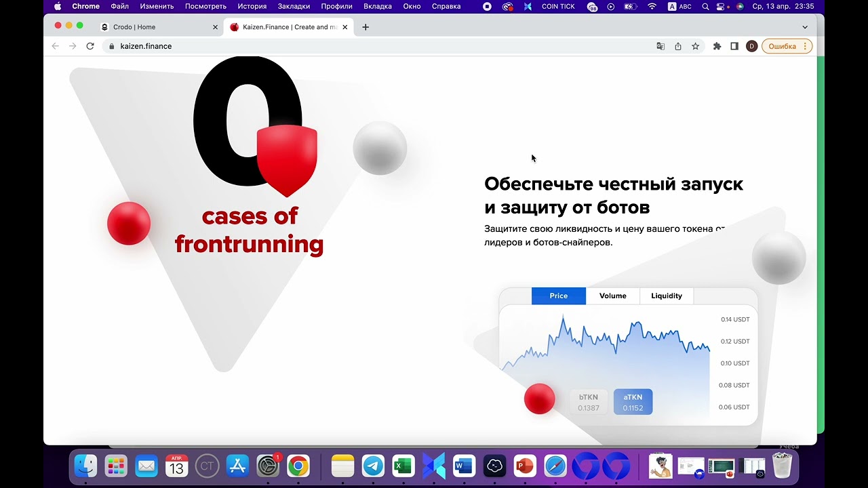Viewport: 868px width, 488px height.
Task: Select the Kaizen.Finance browser tab
Action: pos(288,27)
